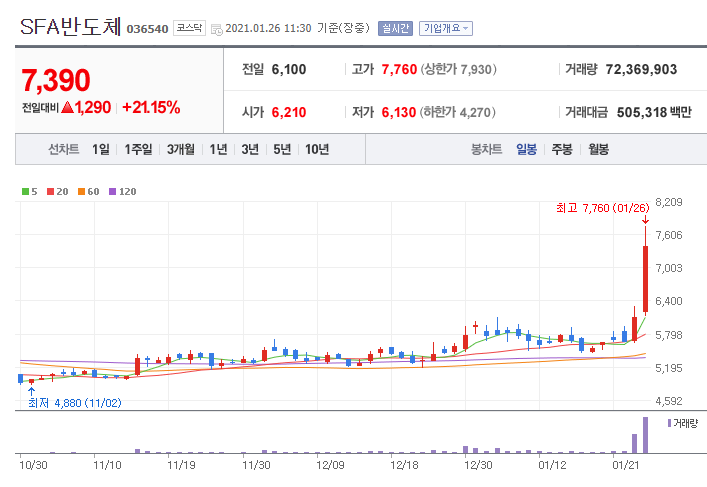
Task: Click the 봉차트 label
Action: (x=487, y=149)
